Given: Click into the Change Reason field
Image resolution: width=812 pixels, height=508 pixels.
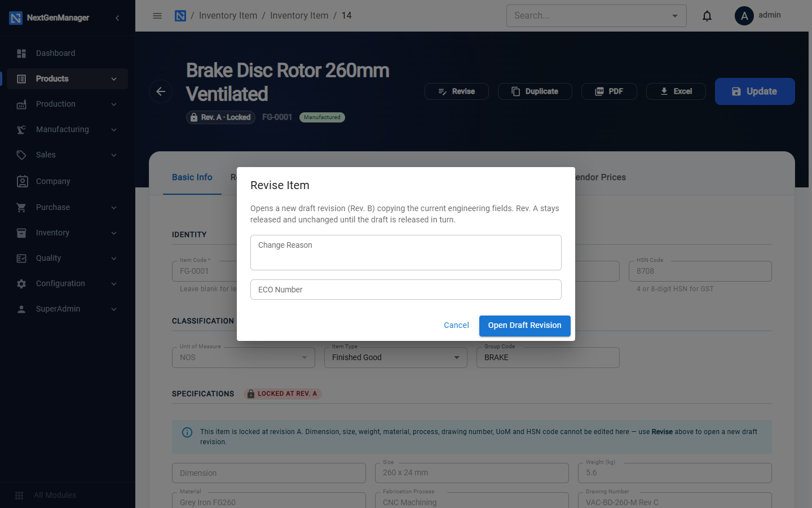Looking at the screenshot, I should pyautogui.click(x=406, y=252).
